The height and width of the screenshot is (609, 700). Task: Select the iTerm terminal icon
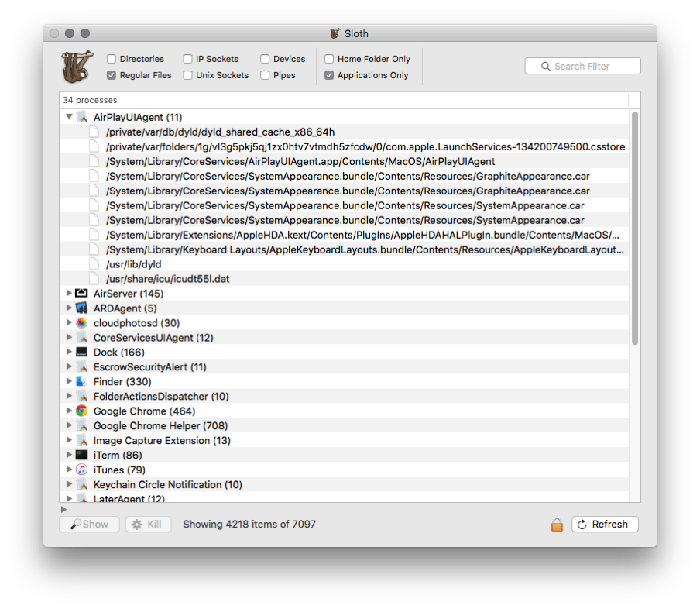click(82, 455)
